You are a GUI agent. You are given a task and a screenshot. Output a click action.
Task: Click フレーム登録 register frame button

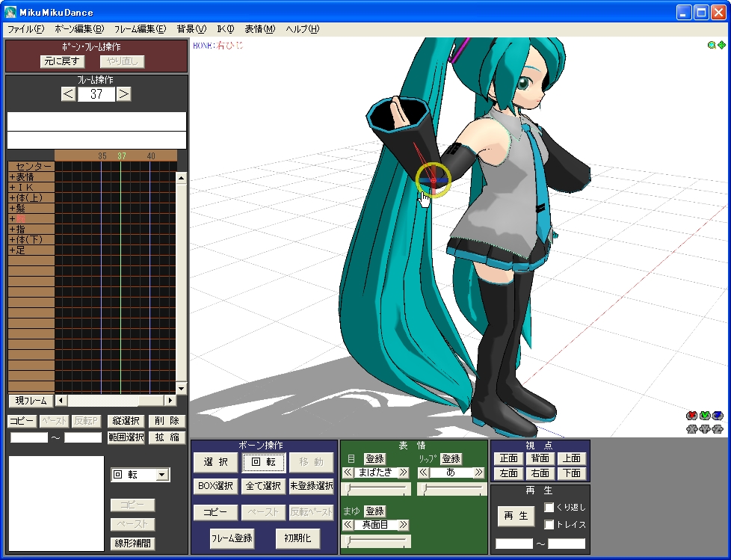click(x=232, y=538)
